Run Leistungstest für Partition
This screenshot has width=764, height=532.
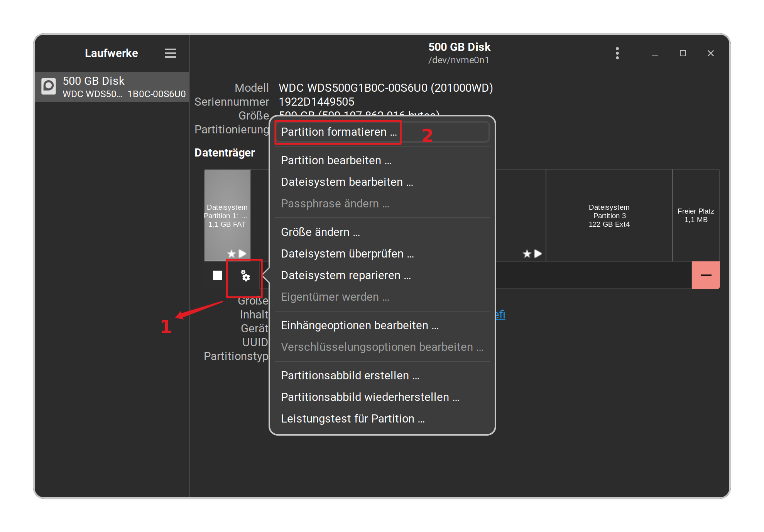pos(352,419)
